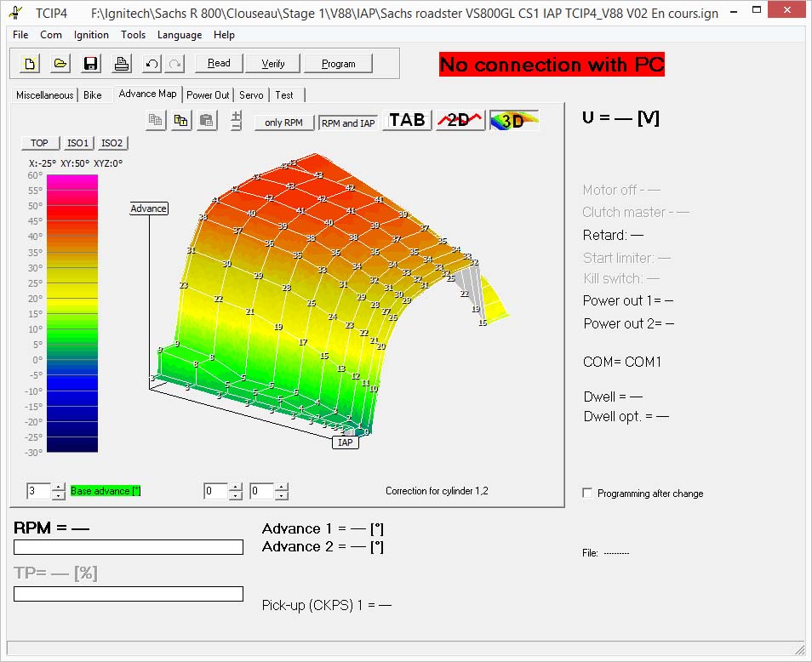Viewport: 812px width, 662px height.
Task: Click the Base advance green label
Action: pyautogui.click(x=106, y=491)
